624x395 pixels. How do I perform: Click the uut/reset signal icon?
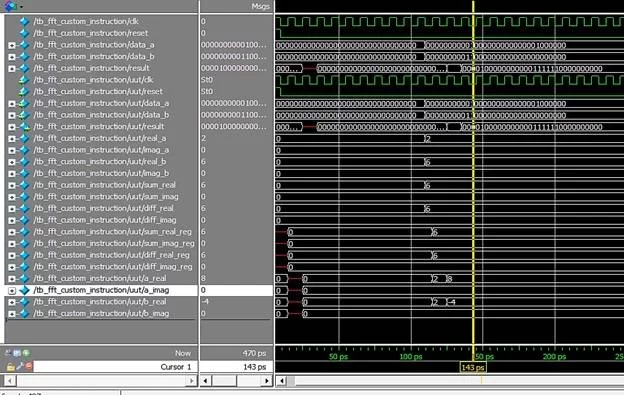24,91
